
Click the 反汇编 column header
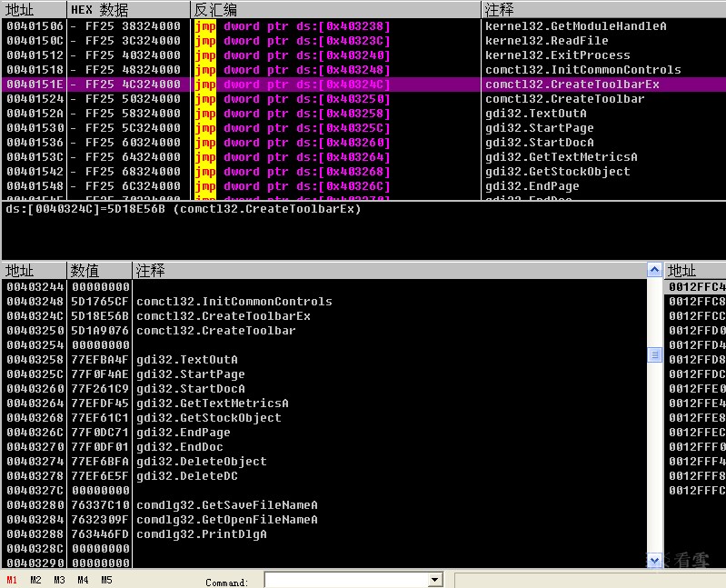coord(335,9)
